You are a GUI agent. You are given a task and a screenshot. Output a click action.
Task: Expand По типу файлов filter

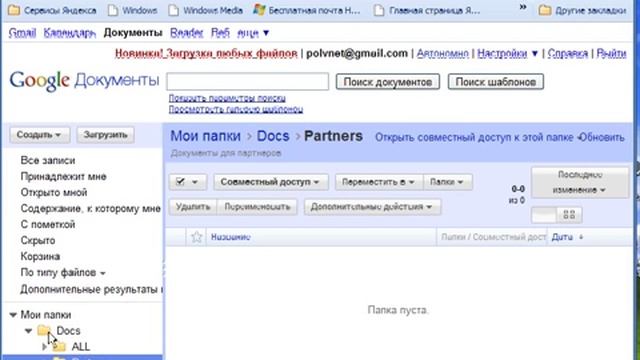[63, 273]
